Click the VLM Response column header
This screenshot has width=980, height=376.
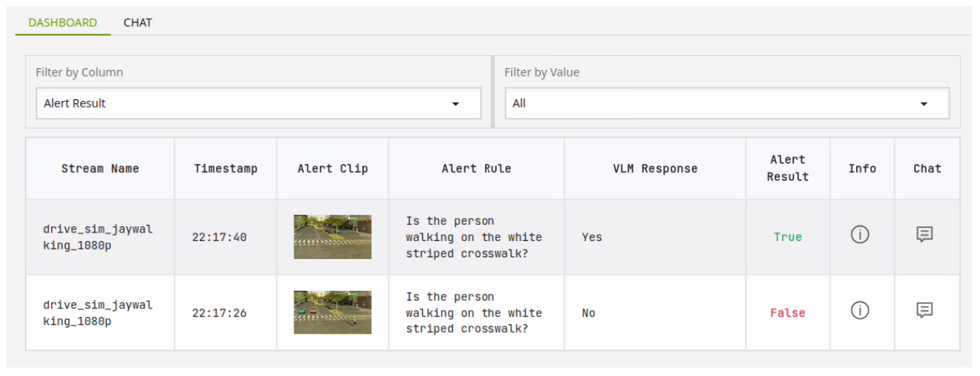click(655, 168)
